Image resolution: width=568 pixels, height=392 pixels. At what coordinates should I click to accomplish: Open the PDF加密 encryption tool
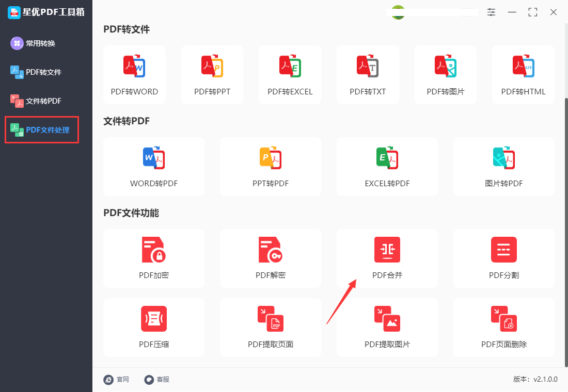point(153,258)
